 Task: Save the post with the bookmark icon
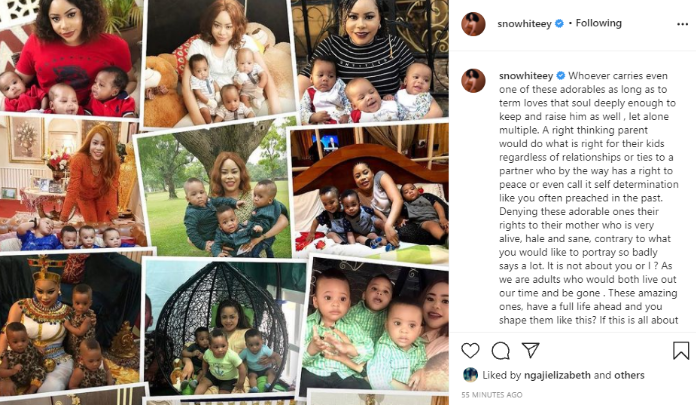[x=681, y=350]
